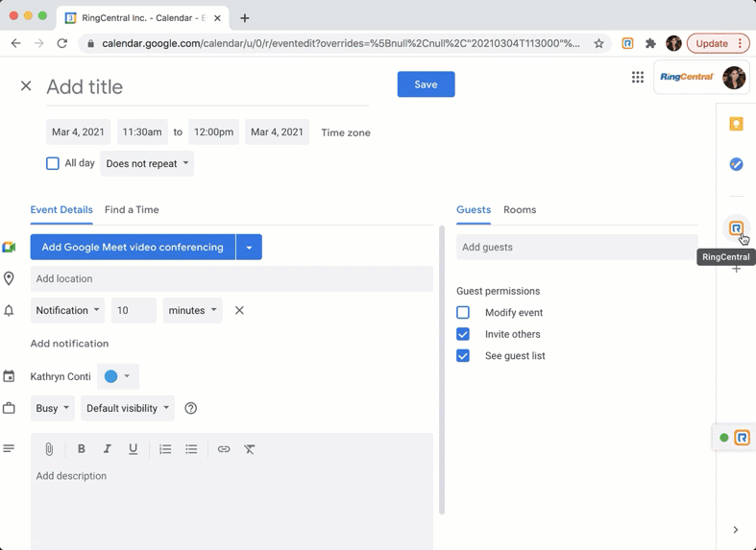Open the Google apps grid
The image size is (756, 550).
638,78
